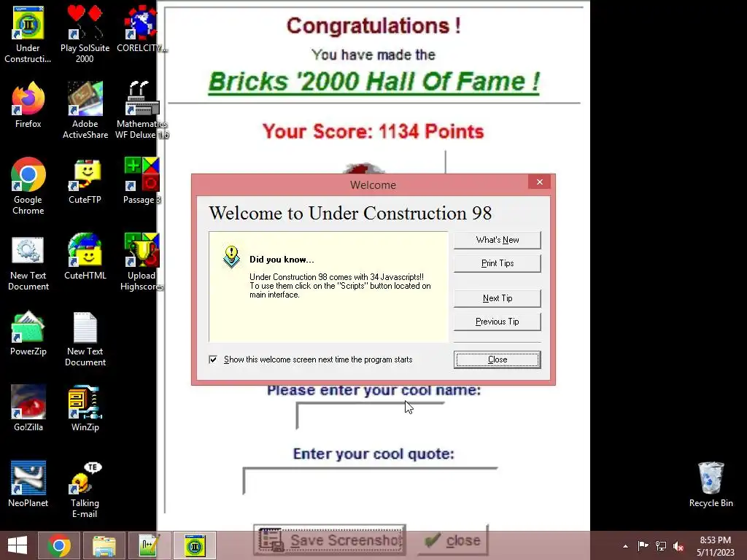Image resolution: width=747 pixels, height=560 pixels.
Task: Open the Passage 3 shortcut
Action: point(142,181)
